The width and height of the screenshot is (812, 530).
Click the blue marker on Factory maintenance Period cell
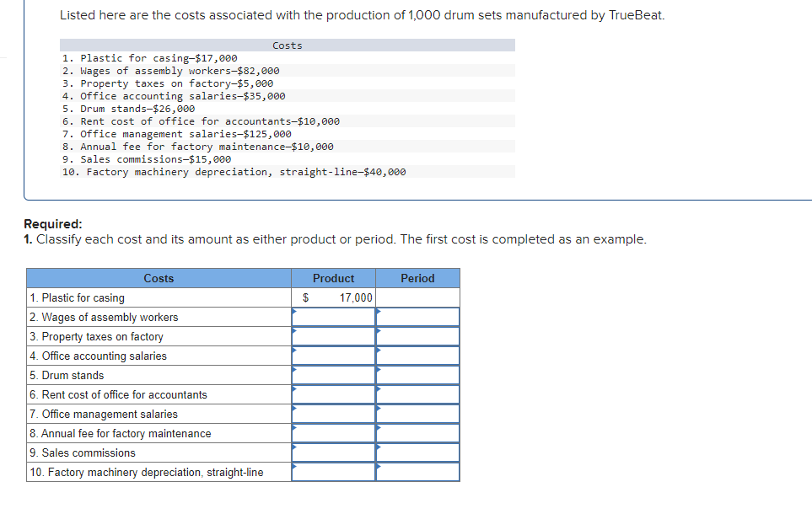pyautogui.click(x=379, y=429)
